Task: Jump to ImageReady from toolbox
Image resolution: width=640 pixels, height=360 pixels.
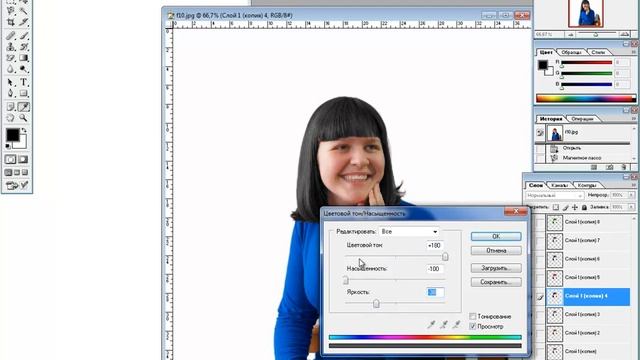Action: pyautogui.click(x=17, y=186)
